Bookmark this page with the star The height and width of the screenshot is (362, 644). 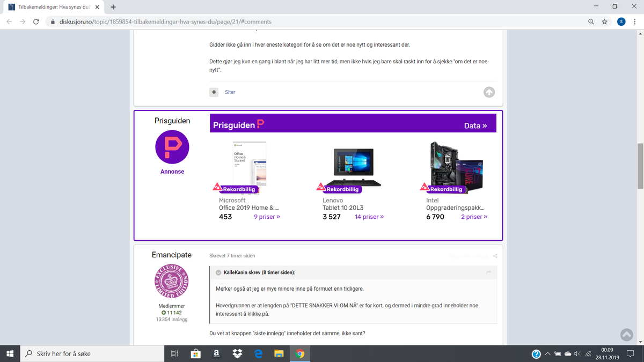[x=604, y=21]
